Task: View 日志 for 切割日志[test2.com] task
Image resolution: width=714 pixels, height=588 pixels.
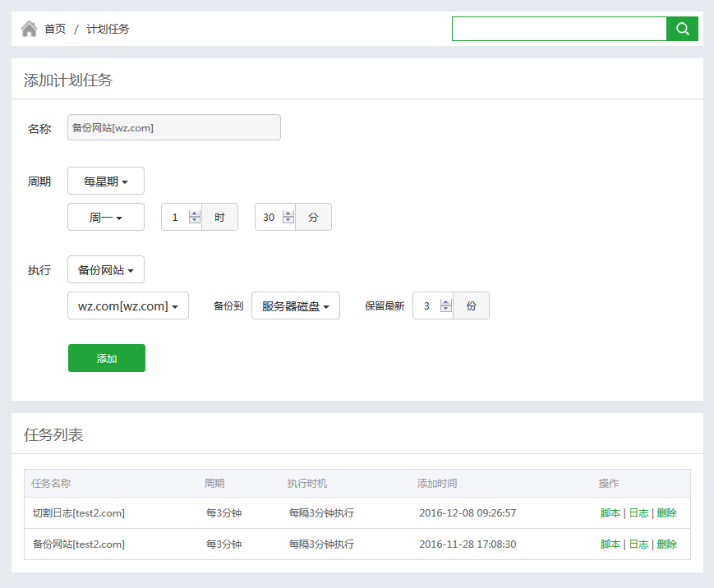Action: (x=638, y=513)
